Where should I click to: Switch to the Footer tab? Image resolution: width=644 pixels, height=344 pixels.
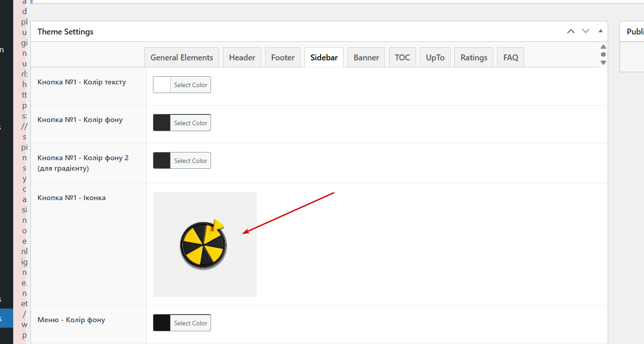tap(283, 57)
